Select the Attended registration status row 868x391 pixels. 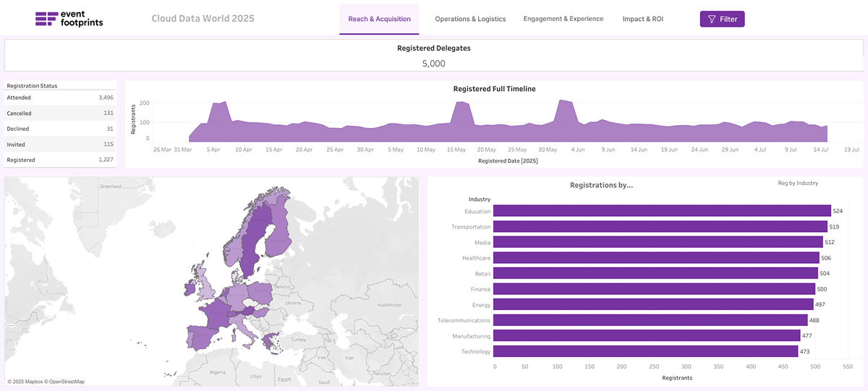tap(59, 98)
